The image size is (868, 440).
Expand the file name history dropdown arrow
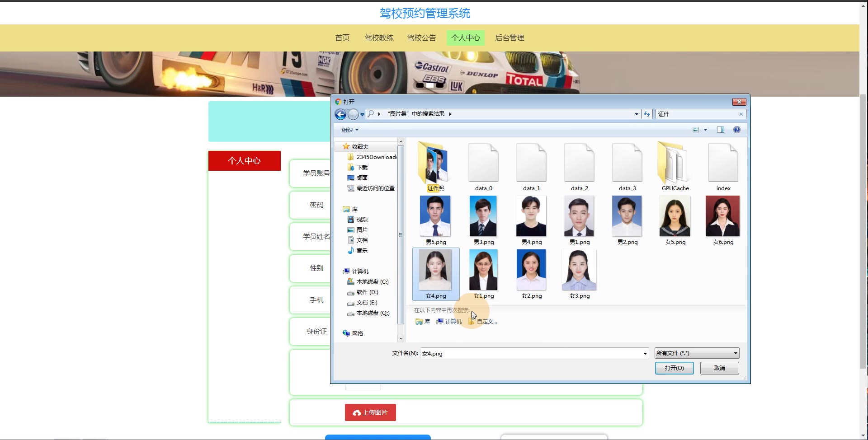click(645, 353)
